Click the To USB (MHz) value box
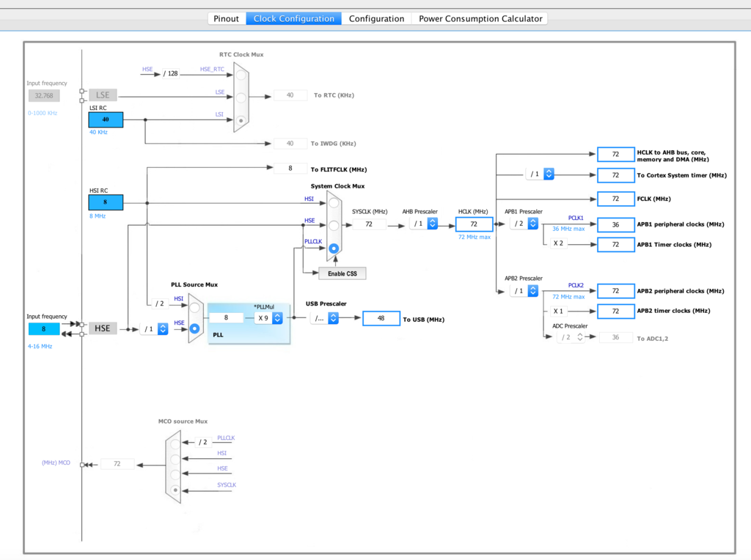 tap(381, 318)
